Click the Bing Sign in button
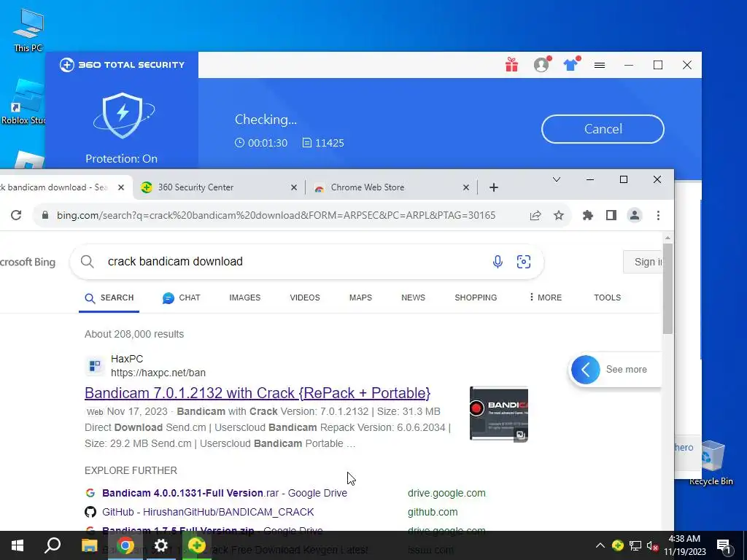The image size is (747, 560). (x=643, y=262)
